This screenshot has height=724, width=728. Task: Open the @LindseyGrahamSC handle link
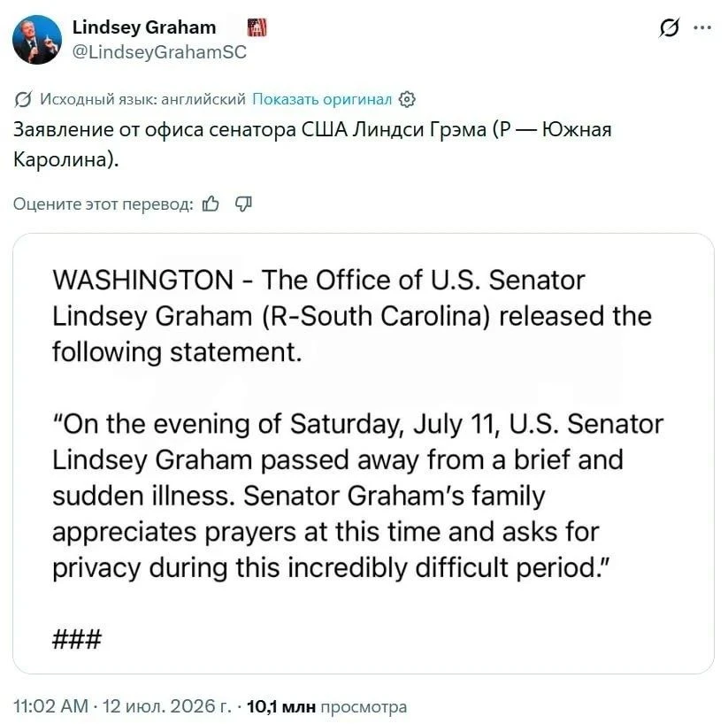tap(159, 52)
